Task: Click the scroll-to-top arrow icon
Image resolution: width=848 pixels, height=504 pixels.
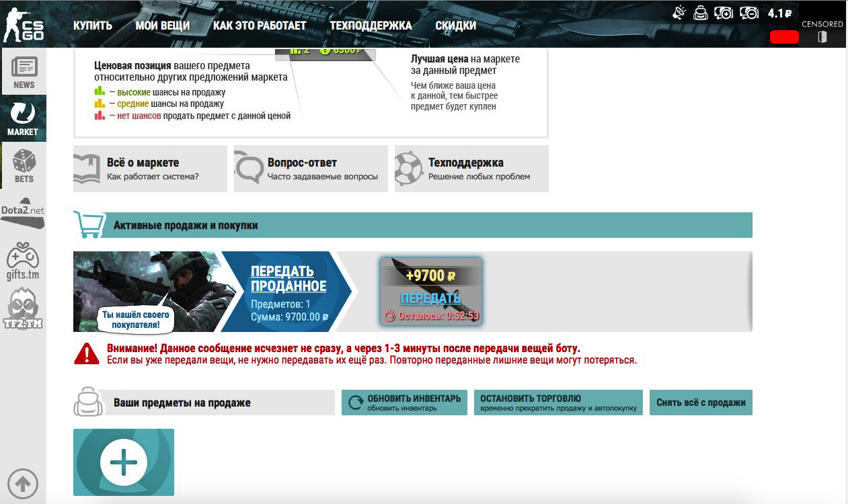Action: coord(22,483)
